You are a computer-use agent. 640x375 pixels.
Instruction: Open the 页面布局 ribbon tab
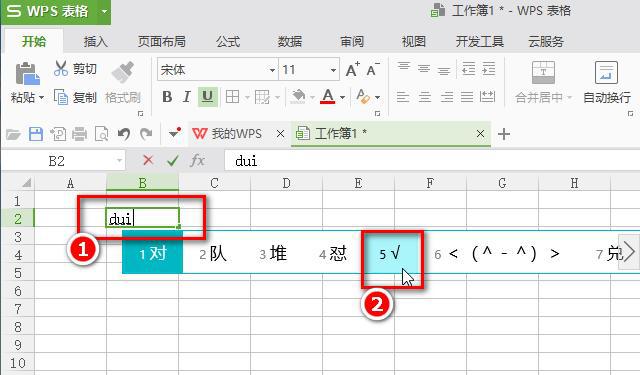coord(162,41)
